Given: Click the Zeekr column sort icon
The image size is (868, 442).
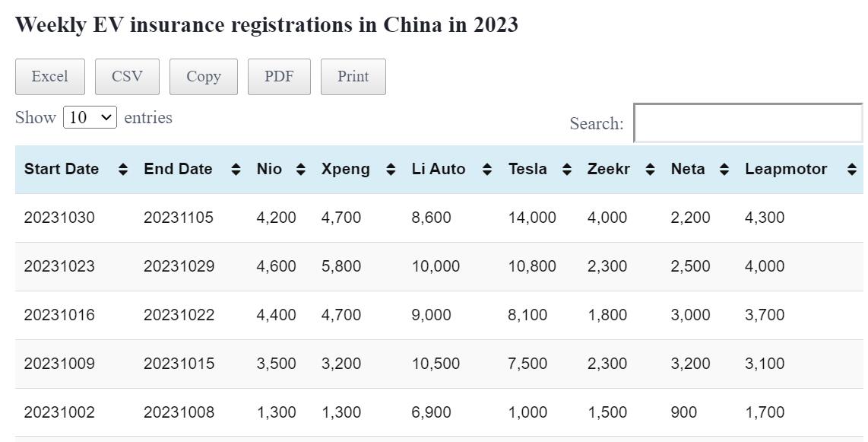Looking at the screenshot, I should point(650,170).
